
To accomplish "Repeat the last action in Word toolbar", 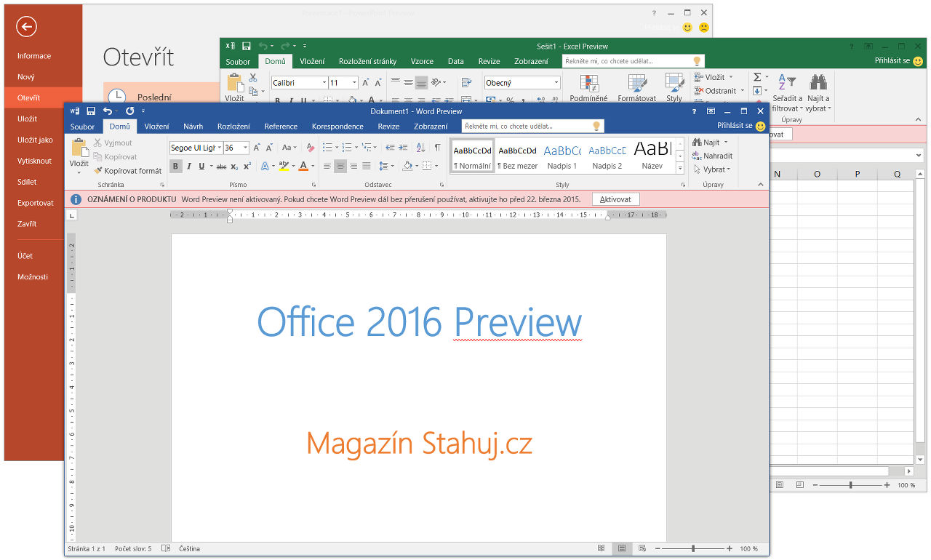I will (x=129, y=111).
